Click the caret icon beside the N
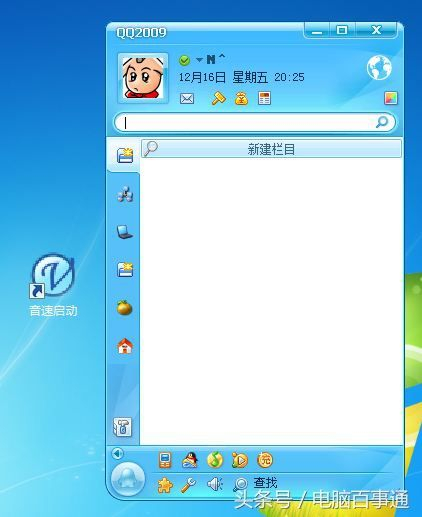This screenshot has height=517, width=422. click(222, 57)
